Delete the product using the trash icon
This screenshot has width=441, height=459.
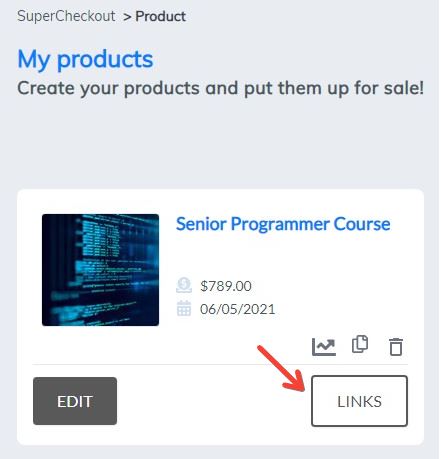pyautogui.click(x=396, y=347)
